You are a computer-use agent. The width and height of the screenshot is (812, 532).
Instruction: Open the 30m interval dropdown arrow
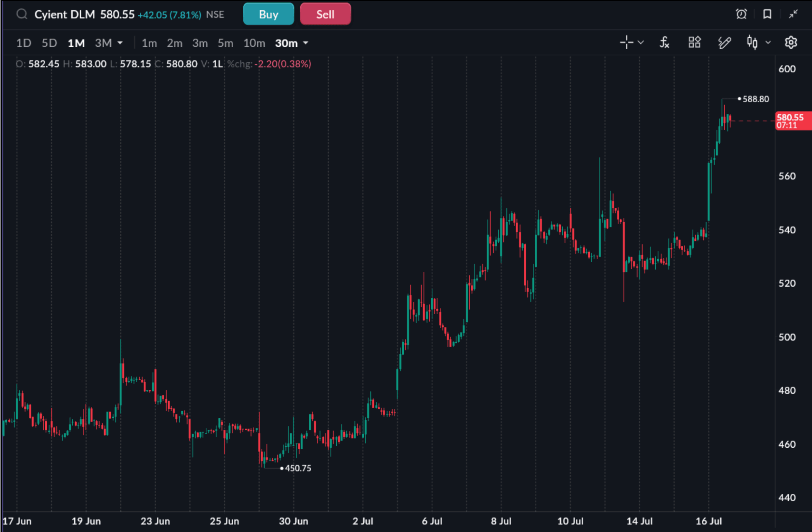(306, 43)
